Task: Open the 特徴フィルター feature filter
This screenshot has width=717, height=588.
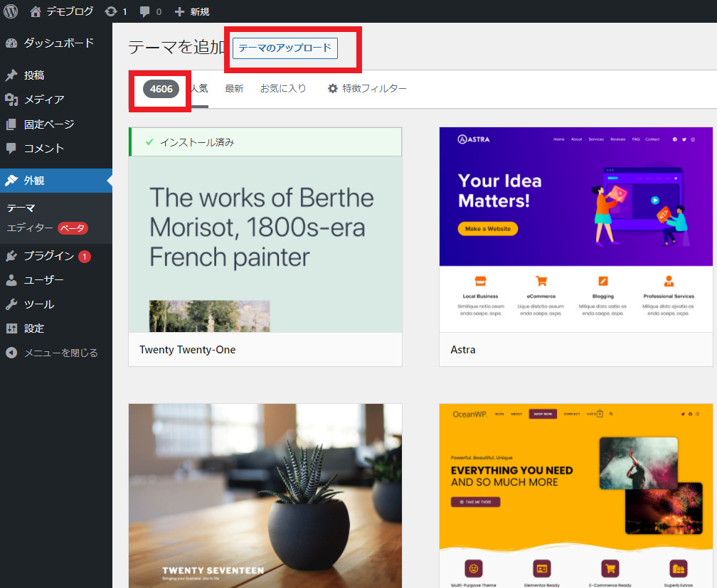Action: [x=367, y=89]
